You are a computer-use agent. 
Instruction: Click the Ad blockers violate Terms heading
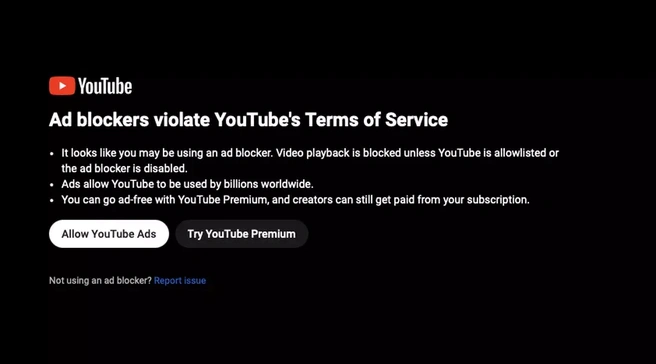[249, 120]
